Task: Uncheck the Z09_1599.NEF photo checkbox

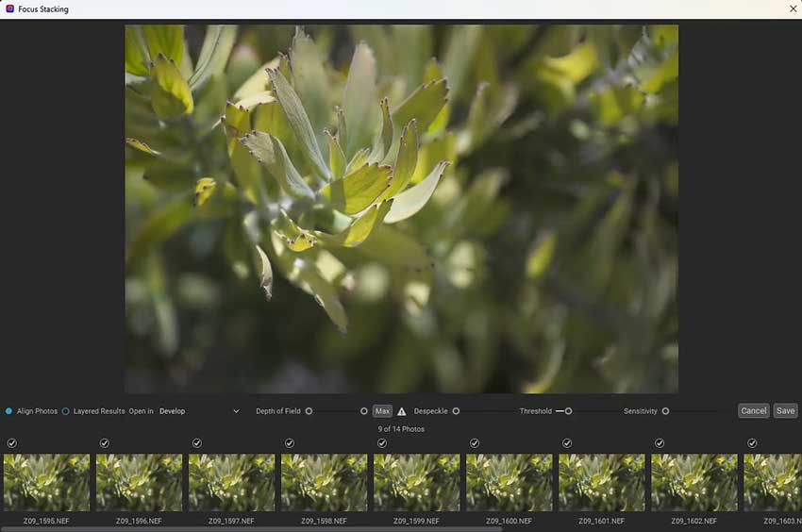Action: (382, 443)
